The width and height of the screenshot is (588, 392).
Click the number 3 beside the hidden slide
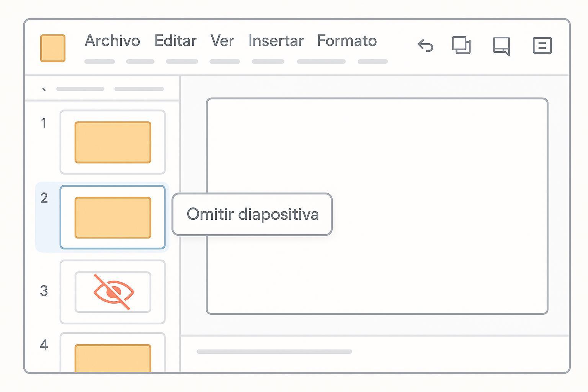tap(44, 291)
